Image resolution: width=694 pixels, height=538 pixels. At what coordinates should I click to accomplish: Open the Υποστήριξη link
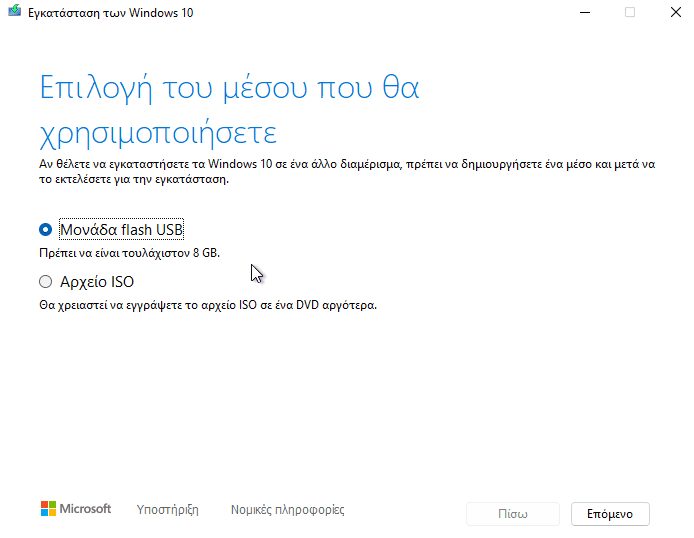click(167, 510)
